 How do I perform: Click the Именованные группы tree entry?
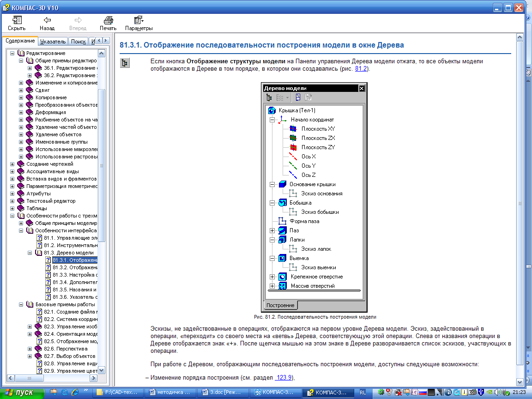pyautogui.click(x=61, y=142)
